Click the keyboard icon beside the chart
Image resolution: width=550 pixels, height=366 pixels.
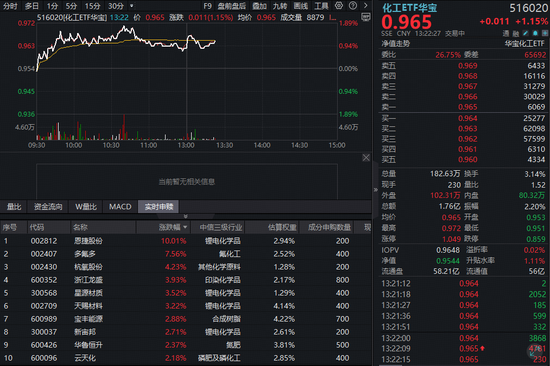tap(366, 18)
